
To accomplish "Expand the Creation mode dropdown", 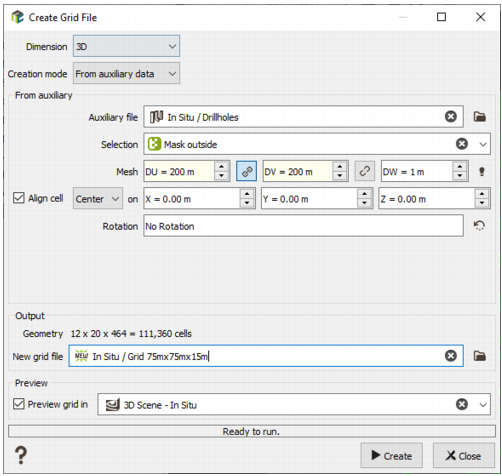I will coord(126,73).
